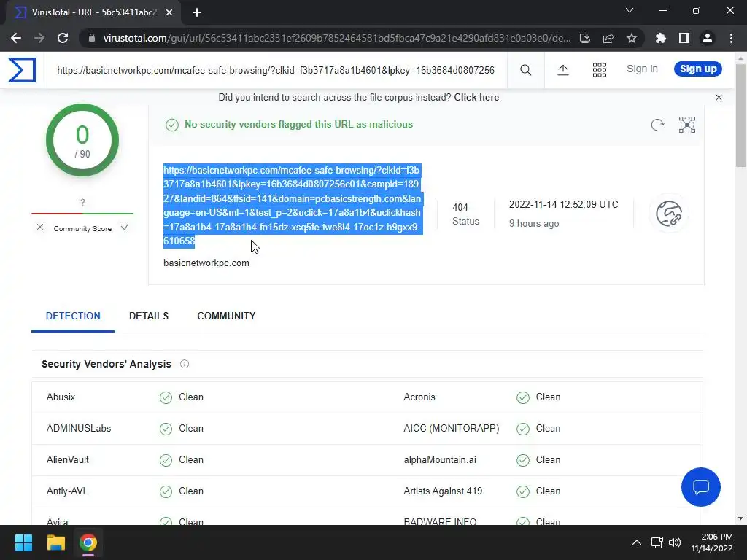The width and height of the screenshot is (747, 560).
Task: Click the AlienVault vendor name
Action: click(x=68, y=460)
